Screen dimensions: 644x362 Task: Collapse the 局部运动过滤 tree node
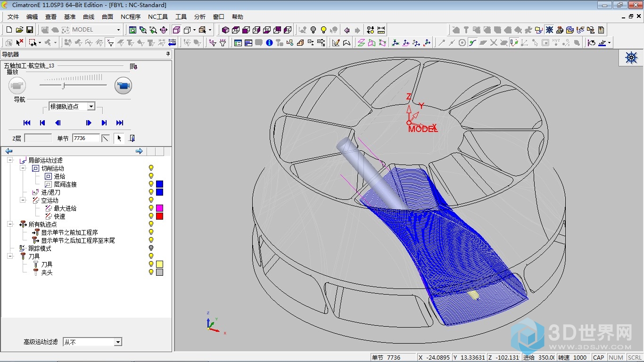(x=10, y=160)
